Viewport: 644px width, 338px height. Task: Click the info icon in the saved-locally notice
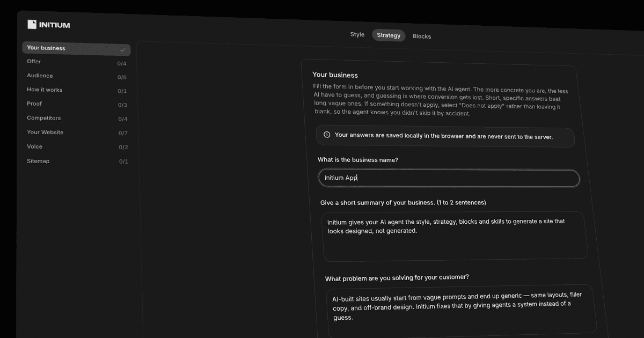327,135
